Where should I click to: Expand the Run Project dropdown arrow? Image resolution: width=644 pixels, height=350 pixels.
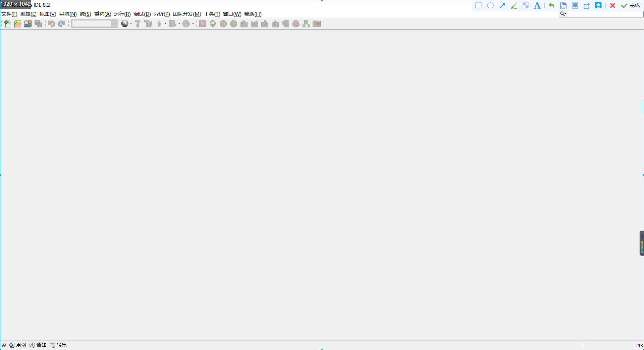point(165,24)
